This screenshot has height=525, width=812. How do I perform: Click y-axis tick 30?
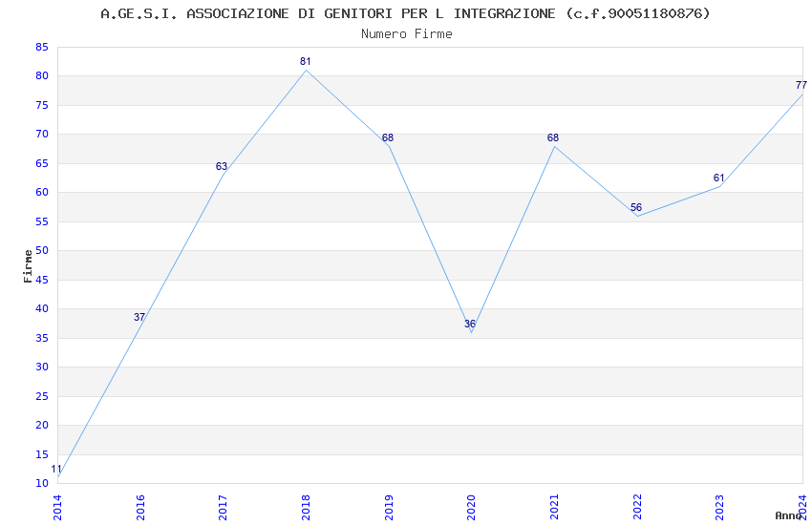tap(42, 367)
